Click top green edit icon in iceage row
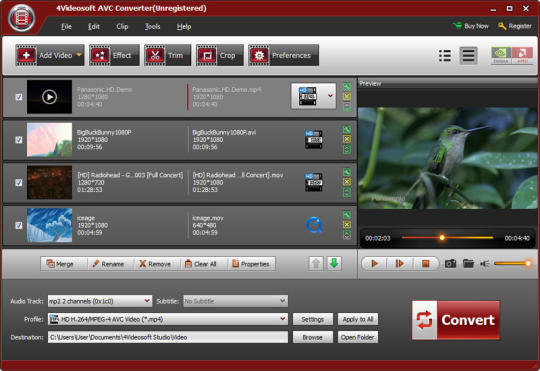This screenshot has height=371, width=540. 347,215
